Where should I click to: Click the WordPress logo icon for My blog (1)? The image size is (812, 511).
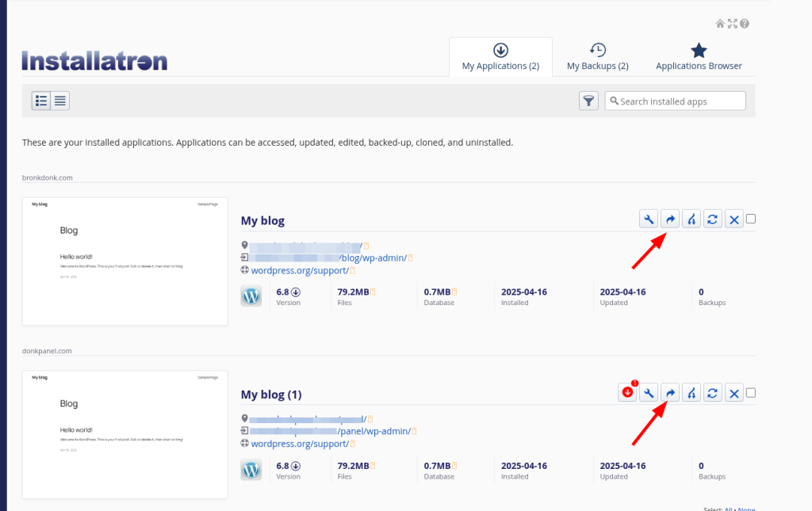[251, 470]
